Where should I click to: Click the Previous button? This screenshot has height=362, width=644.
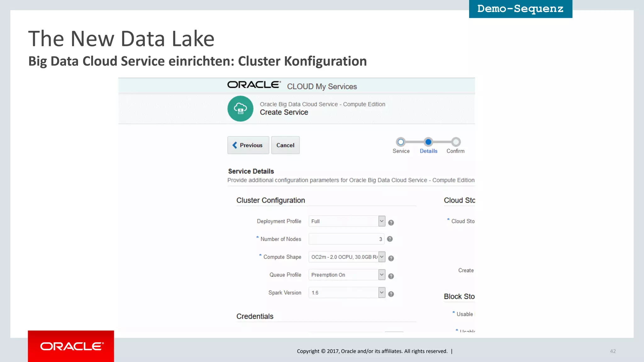[x=248, y=145]
